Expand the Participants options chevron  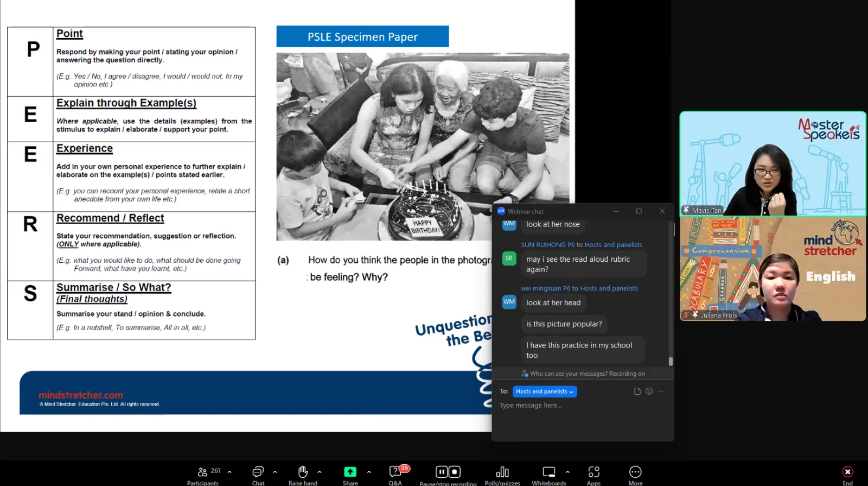[x=229, y=472]
